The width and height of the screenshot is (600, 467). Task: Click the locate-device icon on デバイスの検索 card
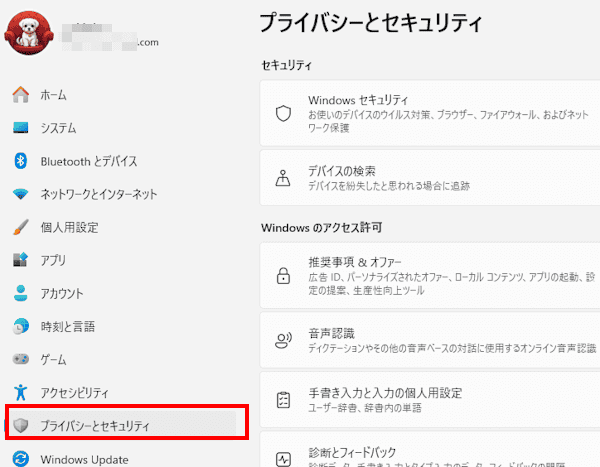[283, 178]
